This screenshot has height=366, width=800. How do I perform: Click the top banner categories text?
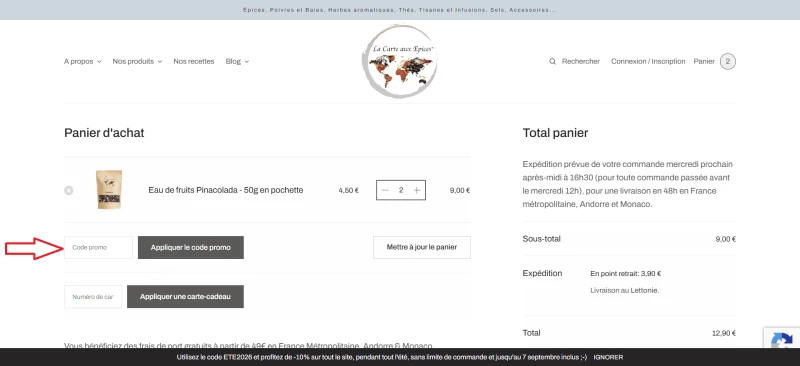coord(399,10)
